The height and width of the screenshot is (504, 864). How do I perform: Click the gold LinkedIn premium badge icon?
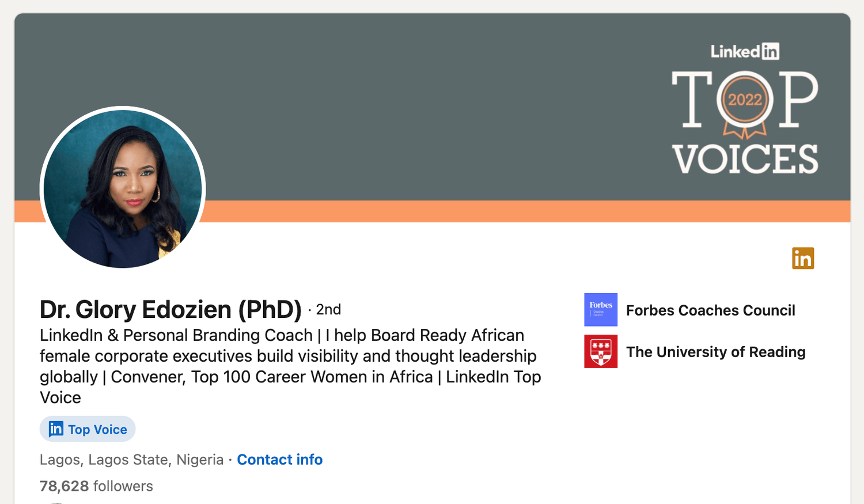pyautogui.click(x=802, y=258)
